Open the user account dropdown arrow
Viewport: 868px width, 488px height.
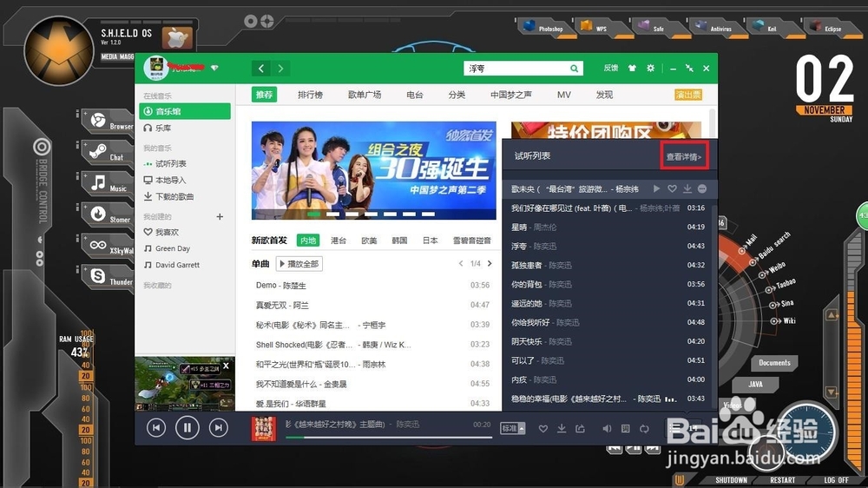[214, 68]
